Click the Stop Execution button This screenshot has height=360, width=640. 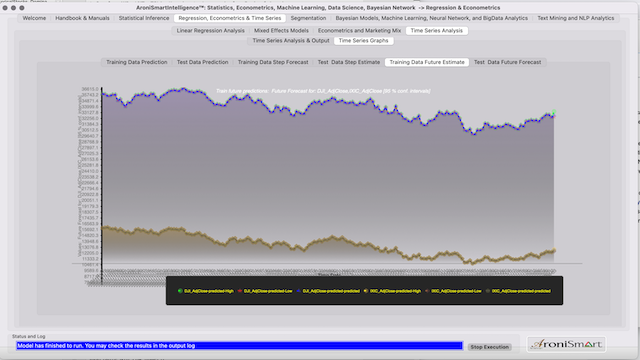489,347
